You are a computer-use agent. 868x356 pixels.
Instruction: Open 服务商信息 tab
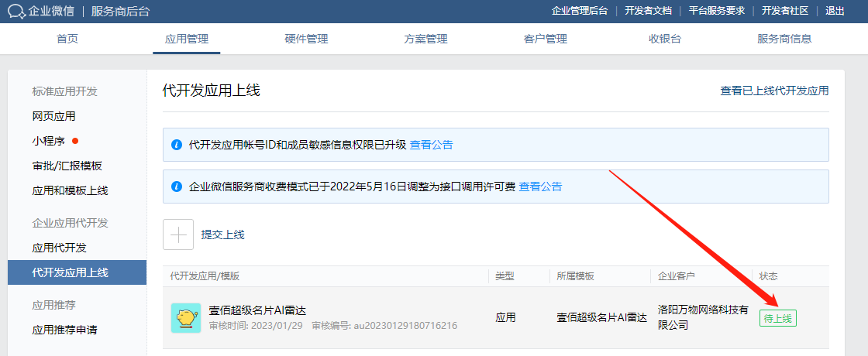tap(784, 39)
